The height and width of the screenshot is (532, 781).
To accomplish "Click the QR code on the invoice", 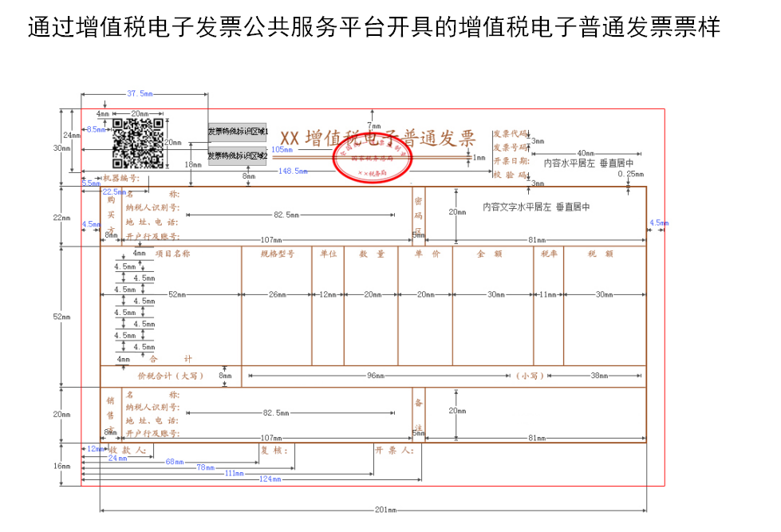I will (137, 144).
